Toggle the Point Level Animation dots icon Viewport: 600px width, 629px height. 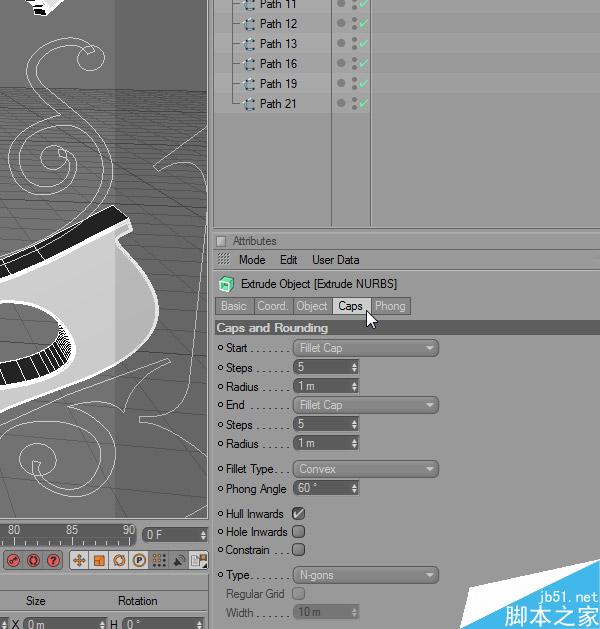[159, 560]
